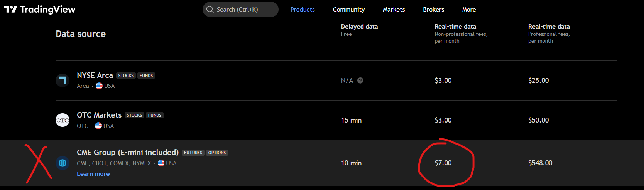
Task: Click the $25.00 professional fee
Action: 538,81
